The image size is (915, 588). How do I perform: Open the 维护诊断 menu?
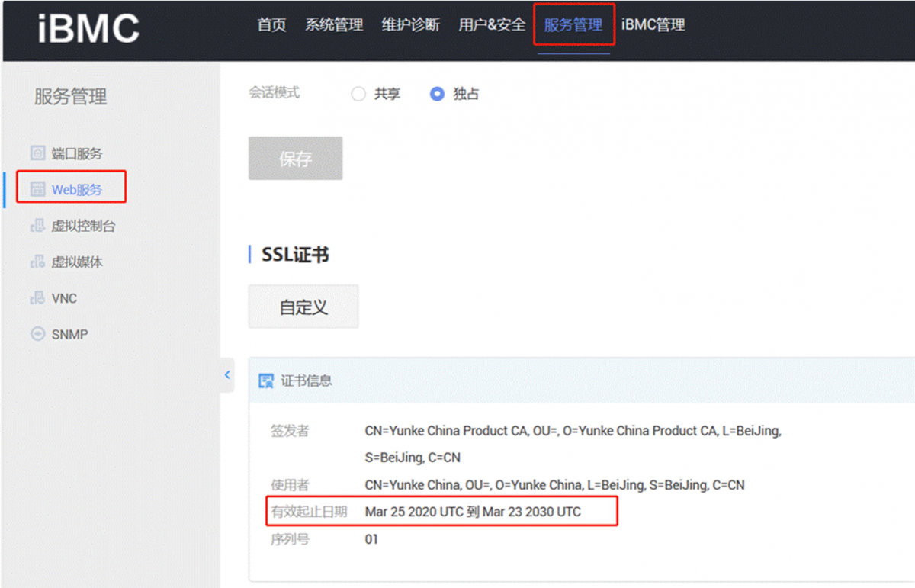(x=410, y=24)
